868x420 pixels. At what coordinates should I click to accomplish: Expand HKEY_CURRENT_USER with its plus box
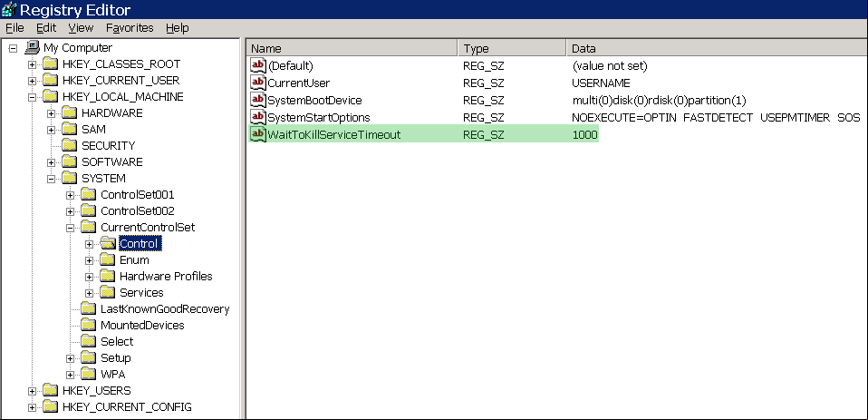(32, 81)
